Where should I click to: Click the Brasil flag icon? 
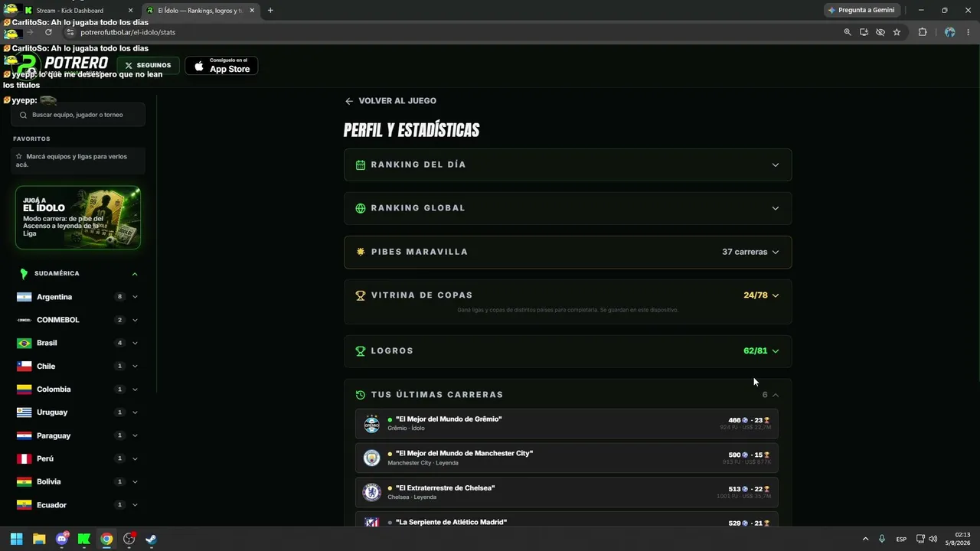pyautogui.click(x=24, y=343)
